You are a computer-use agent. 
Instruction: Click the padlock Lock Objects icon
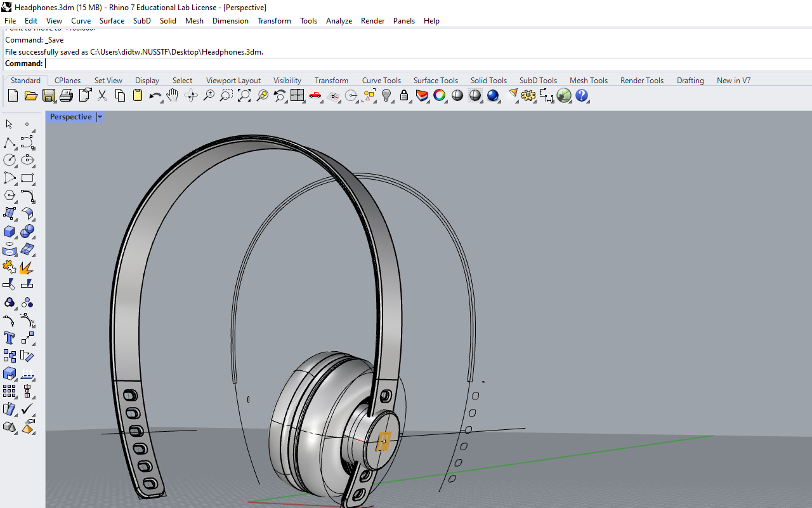[404, 96]
